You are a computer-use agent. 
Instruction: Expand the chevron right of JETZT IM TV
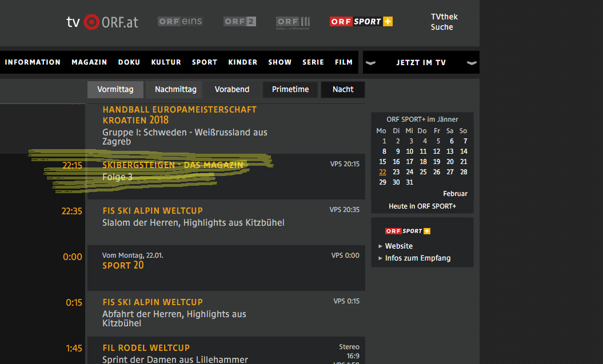click(x=472, y=63)
